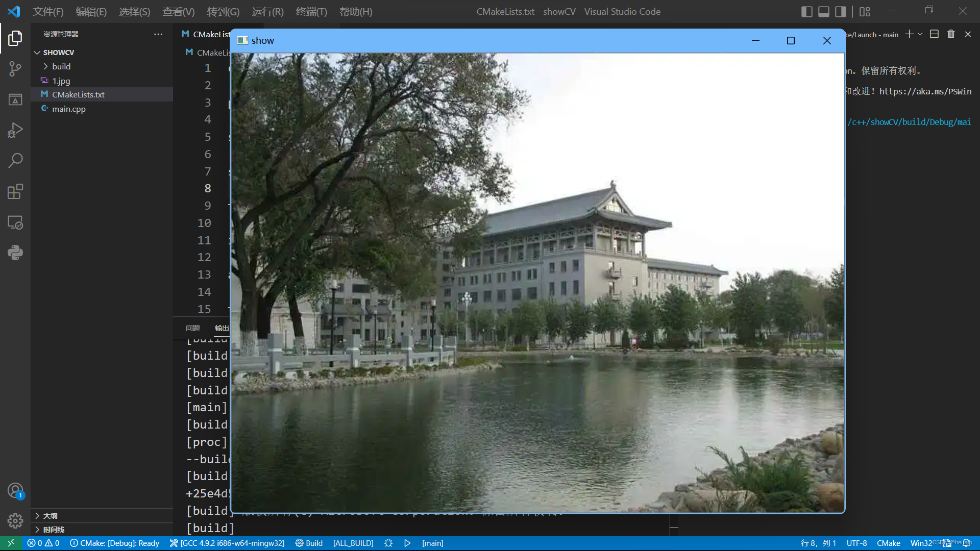This screenshot has width=980, height=551.
Task: Switch to the 问题 panel tab
Action: click(x=192, y=328)
